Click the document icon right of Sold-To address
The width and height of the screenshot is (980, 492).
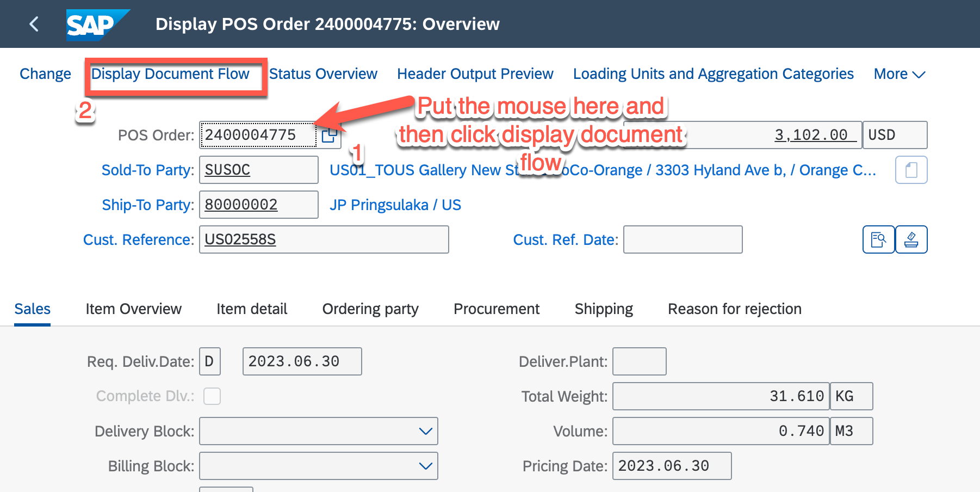pos(911,170)
